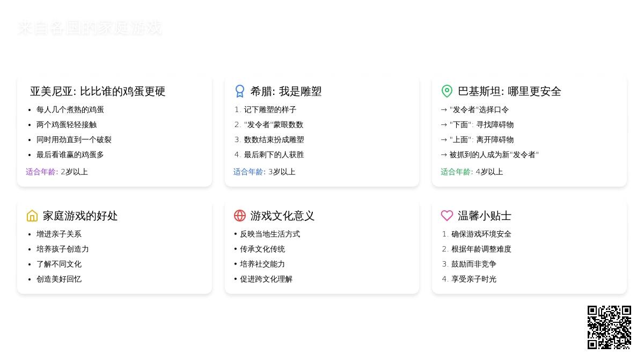This screenshot has width=644, height=362.
Task: Click the bullet 同时用劲直到一个破裂
Action: click(74, 139)
